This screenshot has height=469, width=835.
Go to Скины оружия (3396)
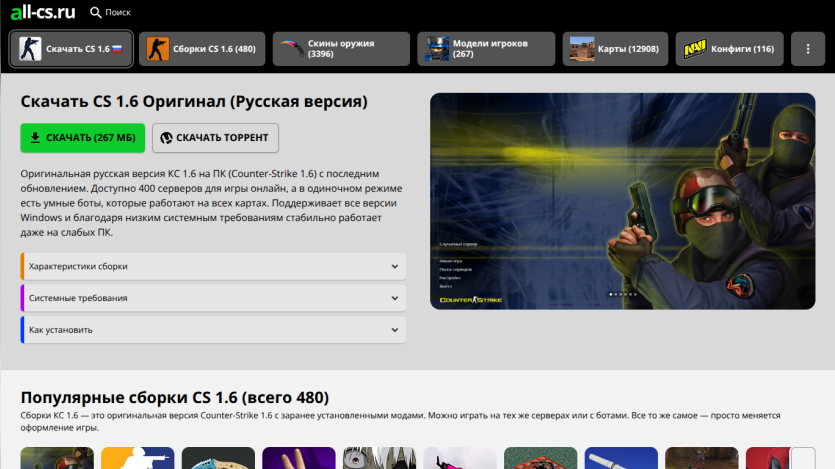(341, 49)
